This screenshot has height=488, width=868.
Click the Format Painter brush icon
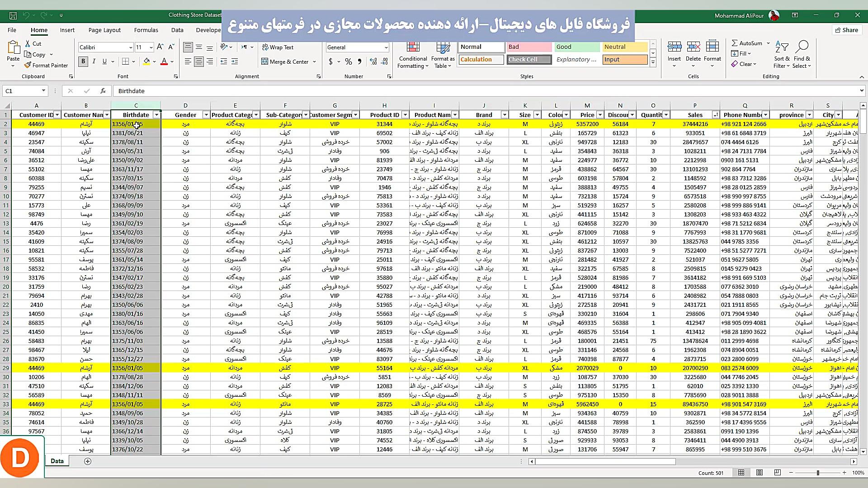(x=28, y=66)
